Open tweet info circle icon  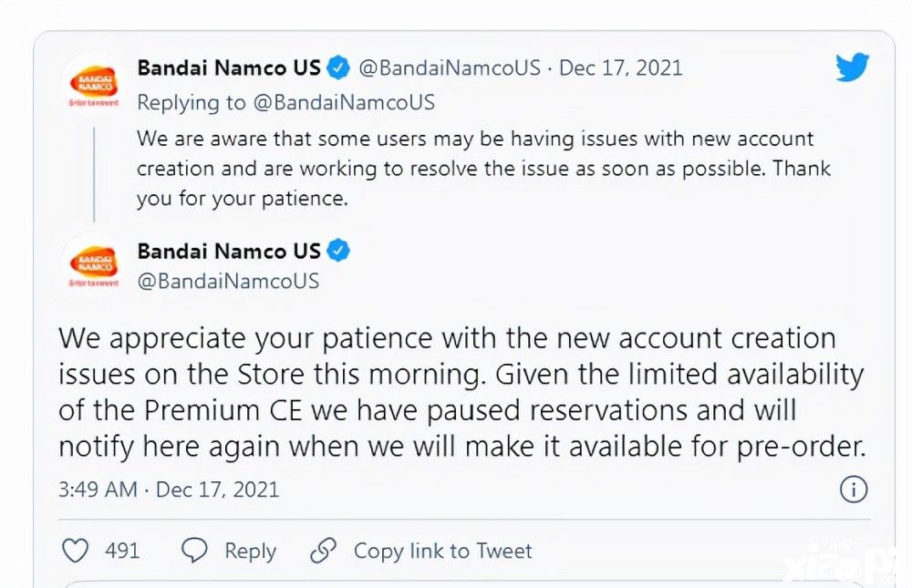tap(854, 490)
